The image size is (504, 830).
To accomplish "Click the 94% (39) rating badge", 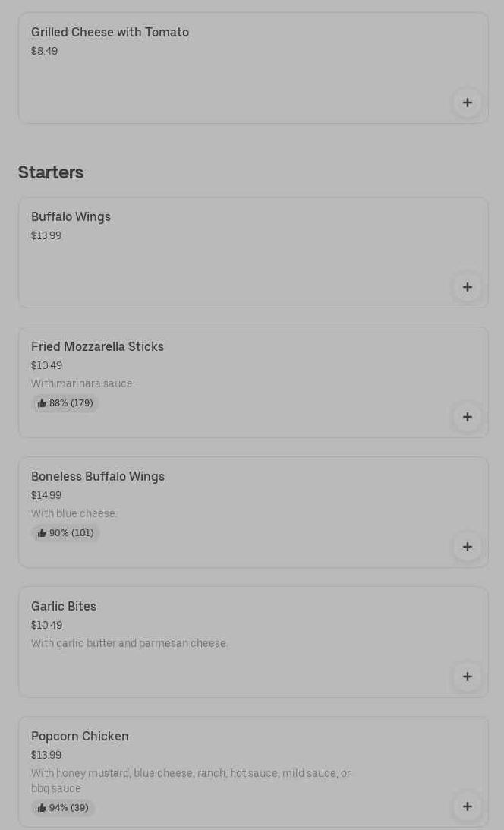I will [x=63, y=808].
